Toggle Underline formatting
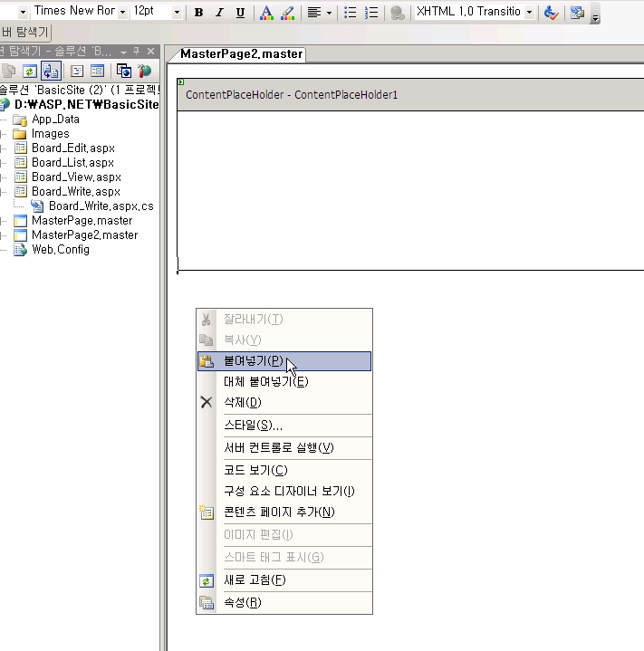The width and height of the screenshot is (644, 651). point(240,13)
